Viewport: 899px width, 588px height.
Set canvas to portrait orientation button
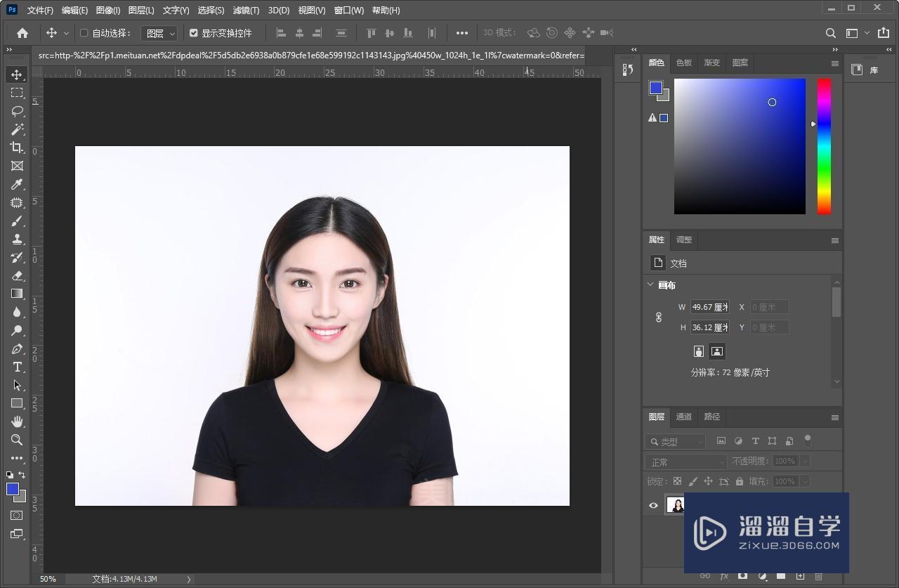click(x=699, y=351)
